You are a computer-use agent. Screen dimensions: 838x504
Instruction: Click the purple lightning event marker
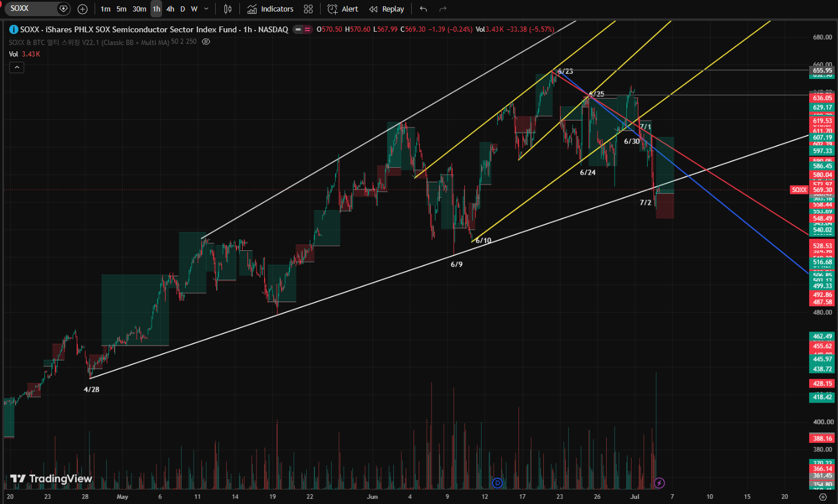coord(660,483)
